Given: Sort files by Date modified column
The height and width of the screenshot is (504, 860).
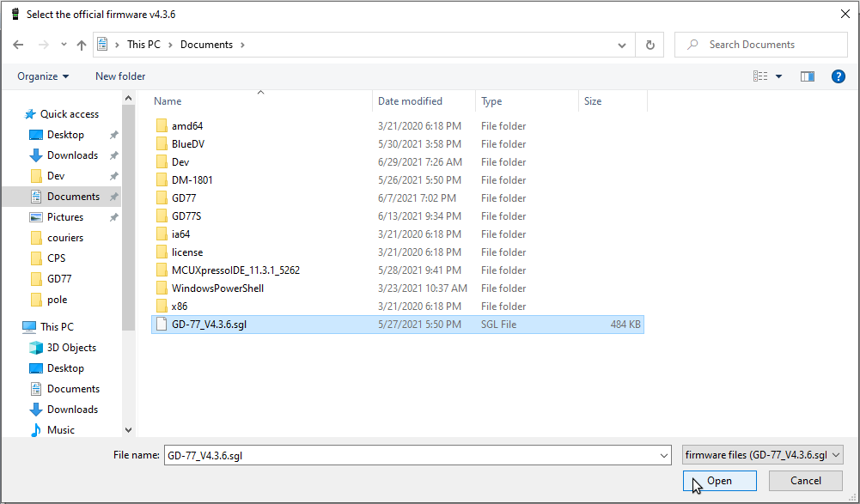Looking at the screenshot, I should coord(410,101).
